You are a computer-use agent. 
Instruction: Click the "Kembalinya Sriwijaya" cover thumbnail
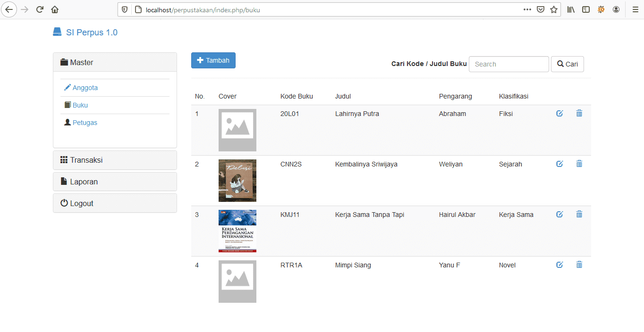tap(237, 181)
